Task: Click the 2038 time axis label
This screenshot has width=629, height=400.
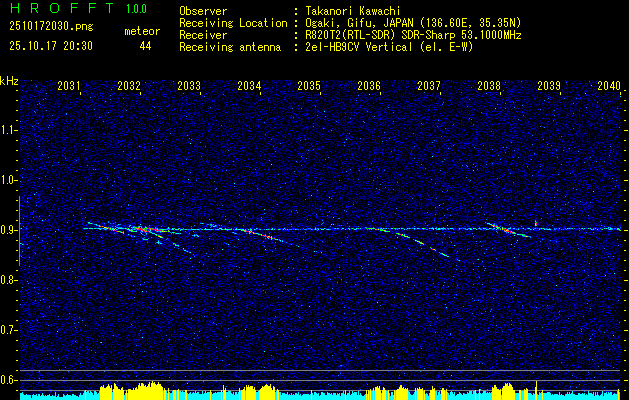Action: [489, 86]
